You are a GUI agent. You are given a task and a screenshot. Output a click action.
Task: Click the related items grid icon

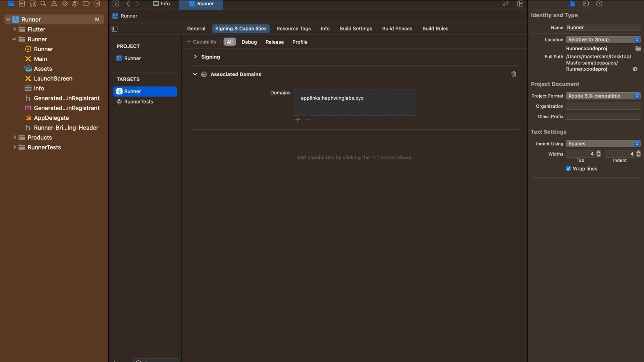[x=115, y=4]
